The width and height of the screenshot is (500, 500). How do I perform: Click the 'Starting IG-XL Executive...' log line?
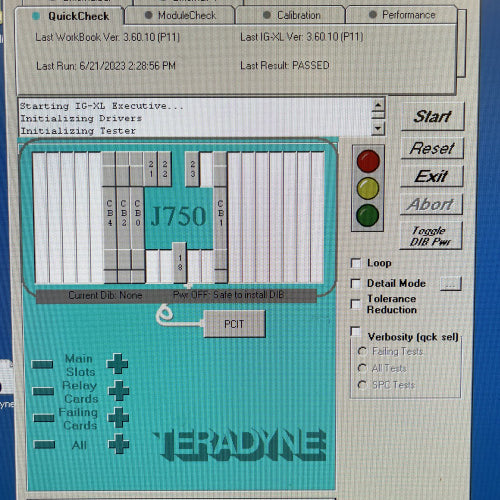point(102,106)
